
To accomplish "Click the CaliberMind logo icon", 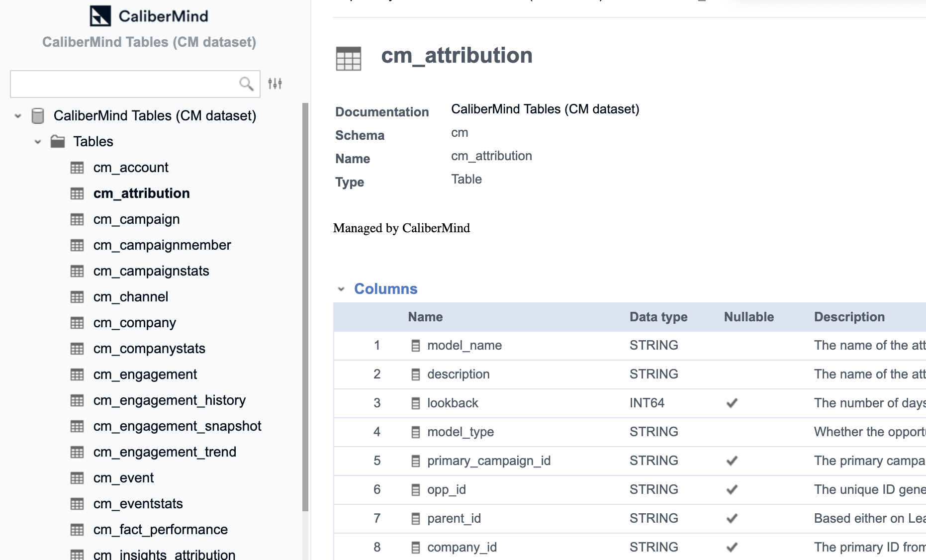I will point(100,16).
